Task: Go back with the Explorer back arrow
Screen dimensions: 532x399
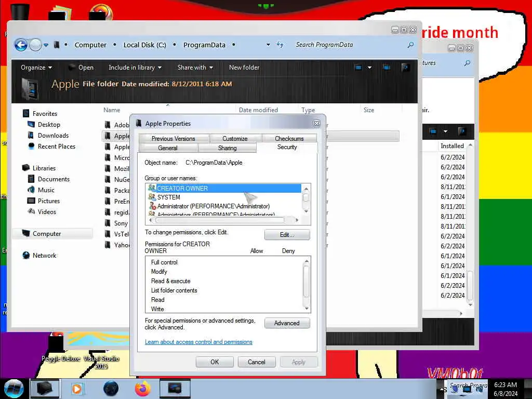Action: tap(21, 45)
